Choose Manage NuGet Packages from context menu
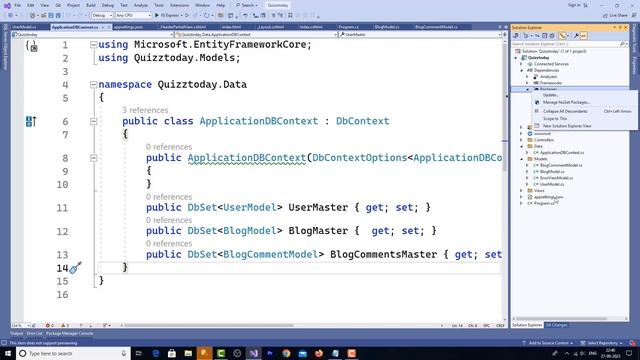Screen dimensions: 640x360 coord(566,102)
